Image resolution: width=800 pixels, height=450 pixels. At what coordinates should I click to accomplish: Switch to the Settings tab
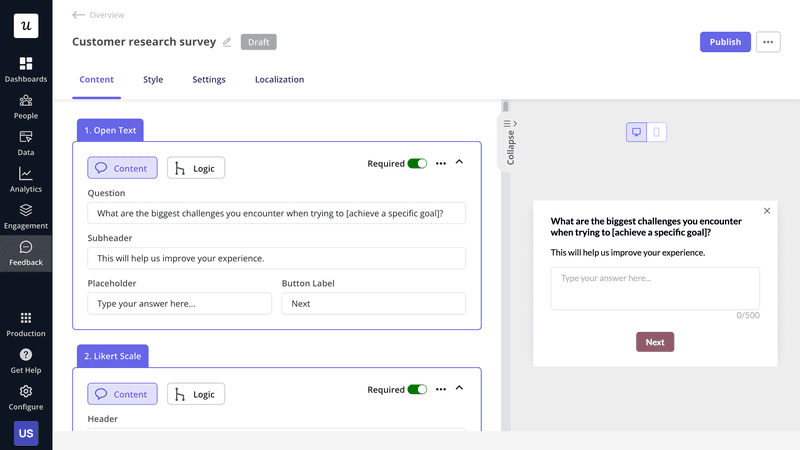(209, 80)
